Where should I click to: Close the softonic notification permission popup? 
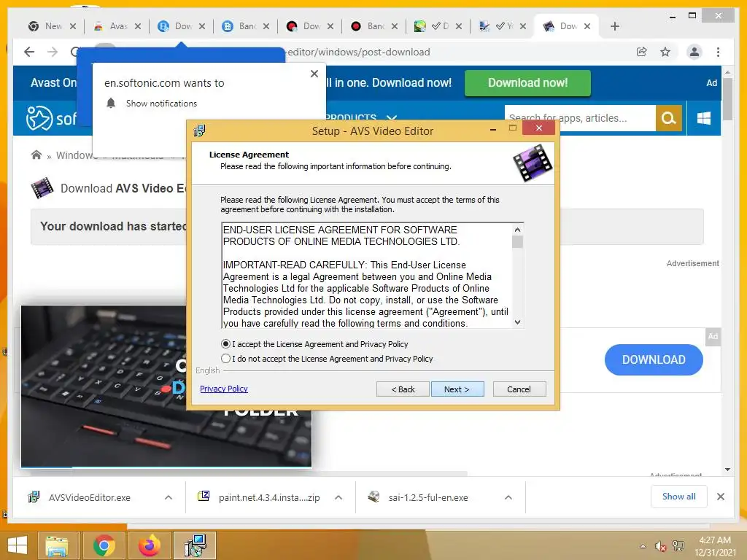[314, 74]
